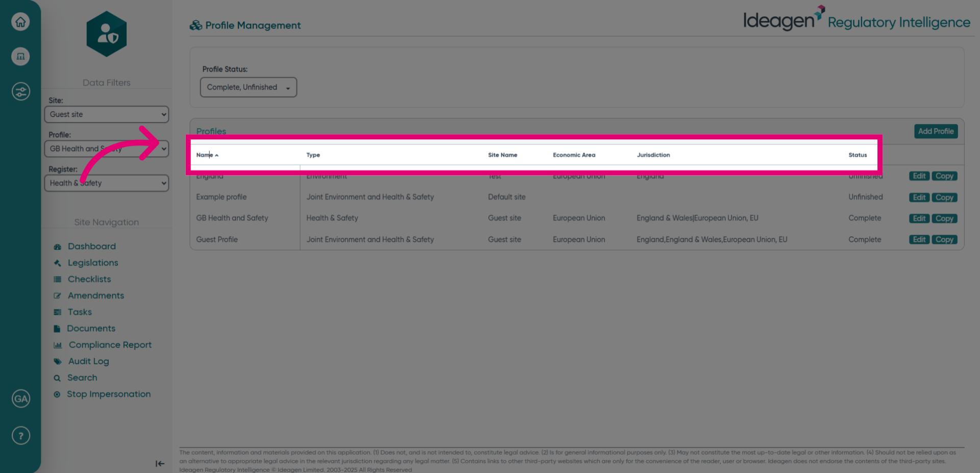The image size is (980, 473).
Task: Open the Site dropdown showing Guest site
Action: [x=106, y=114]
